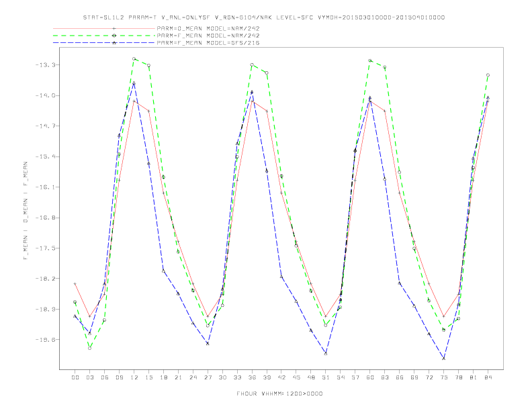This screenshot has height=411, width=532.
Task: Click x-axis tick label 75
Action: 444,377
